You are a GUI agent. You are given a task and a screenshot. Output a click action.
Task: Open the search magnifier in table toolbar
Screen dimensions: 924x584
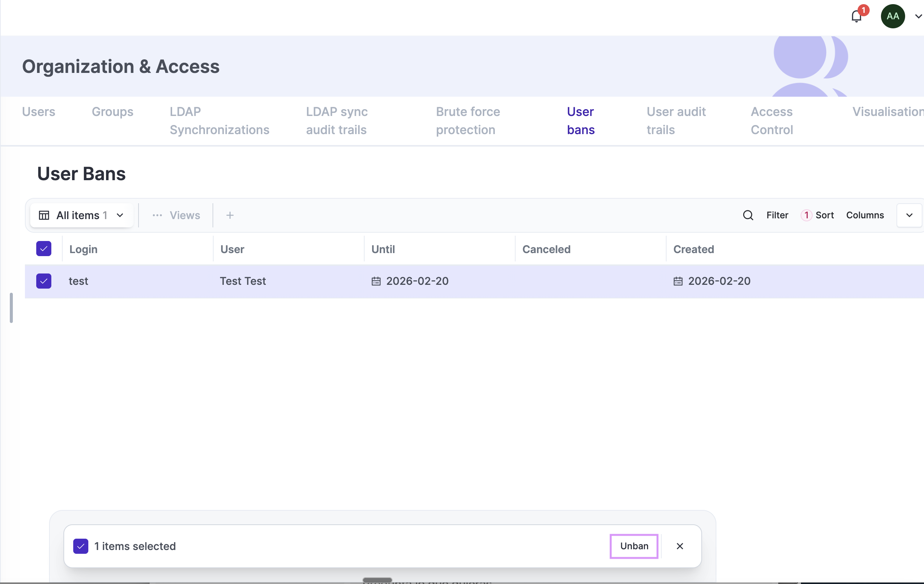(748, 215)
